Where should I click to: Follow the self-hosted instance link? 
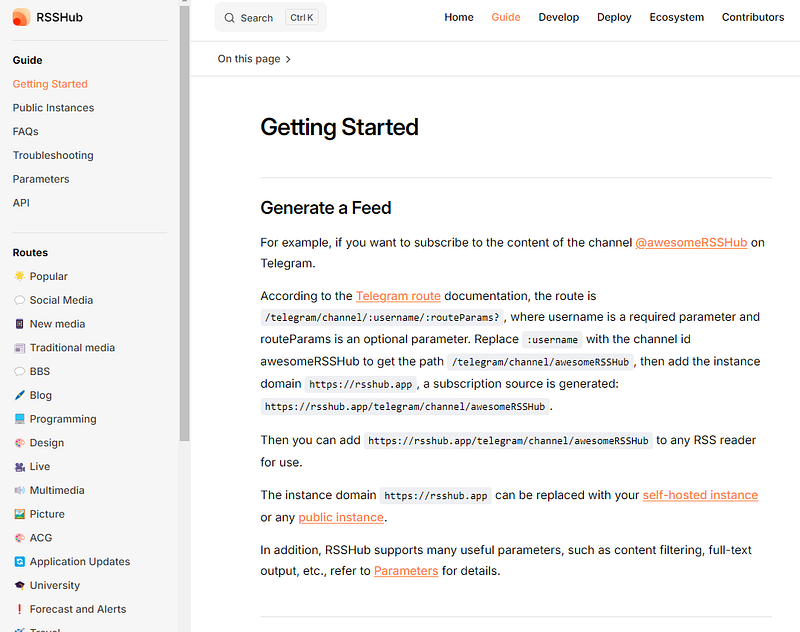[700, 495]
